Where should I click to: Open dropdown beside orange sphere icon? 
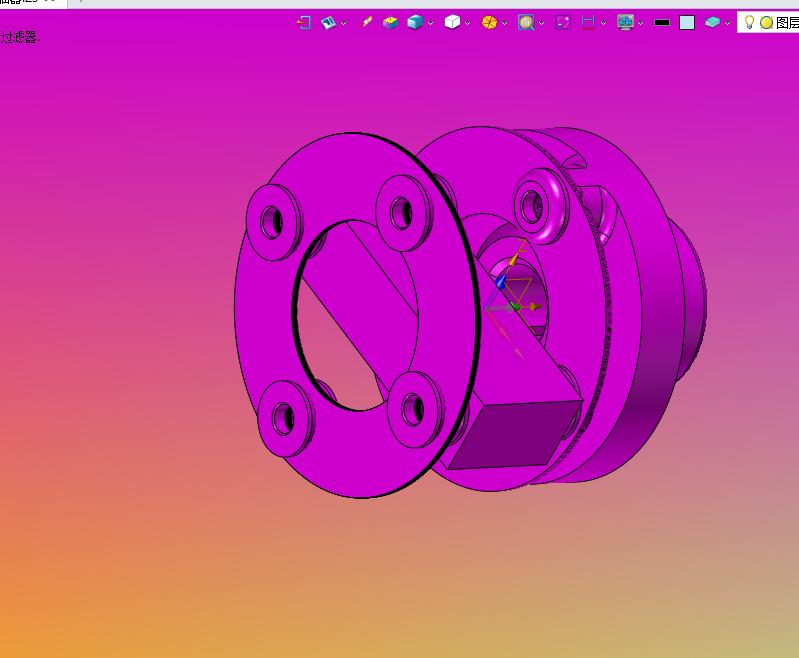(504, 23)
